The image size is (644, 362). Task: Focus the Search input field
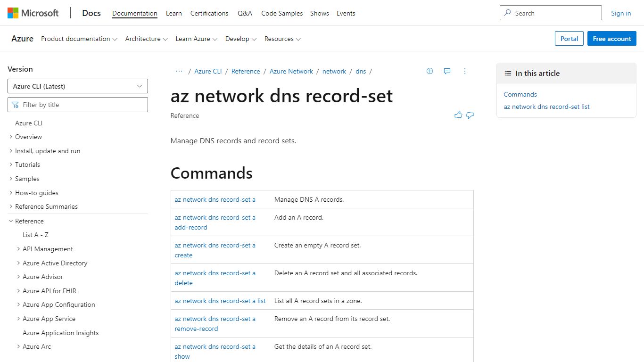click(x=551, y=13)
